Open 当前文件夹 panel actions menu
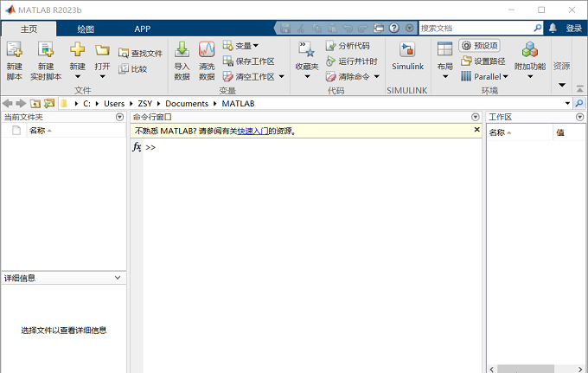The image size is (588, 373). click(x=119, y=117)
